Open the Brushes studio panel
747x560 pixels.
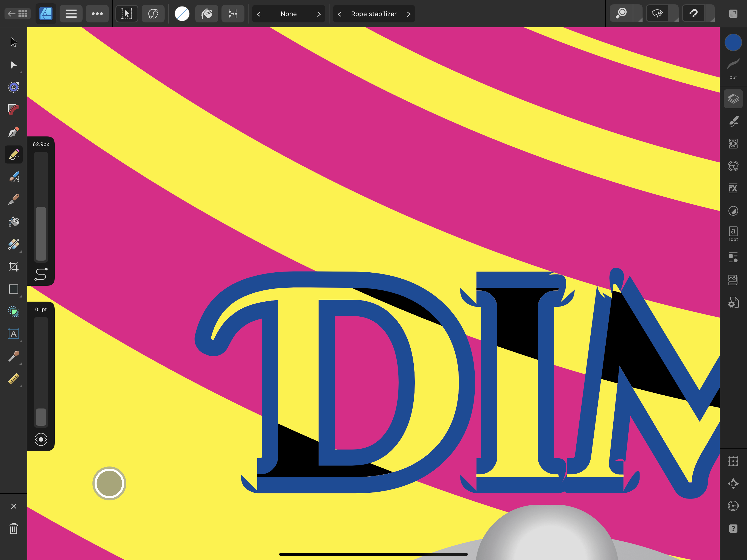click(733, 121)
